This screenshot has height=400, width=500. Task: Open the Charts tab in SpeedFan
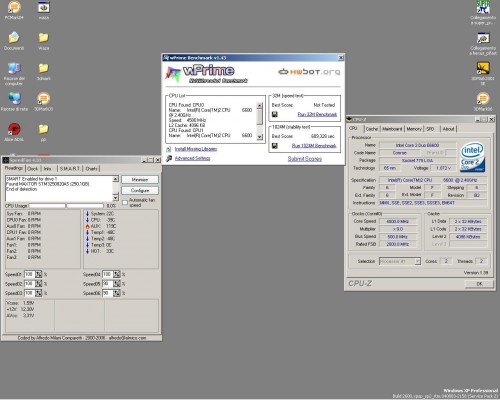91,169
